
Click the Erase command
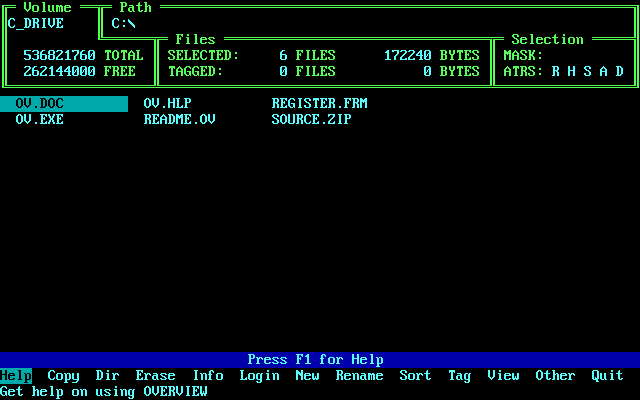pyautogui.click(x=156, y=376)
